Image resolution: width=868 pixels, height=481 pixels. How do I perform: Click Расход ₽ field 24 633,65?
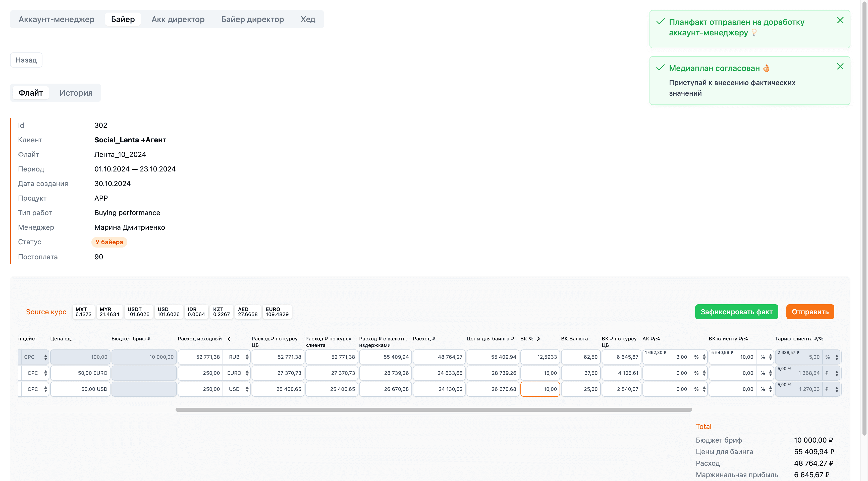pos(439,373)
